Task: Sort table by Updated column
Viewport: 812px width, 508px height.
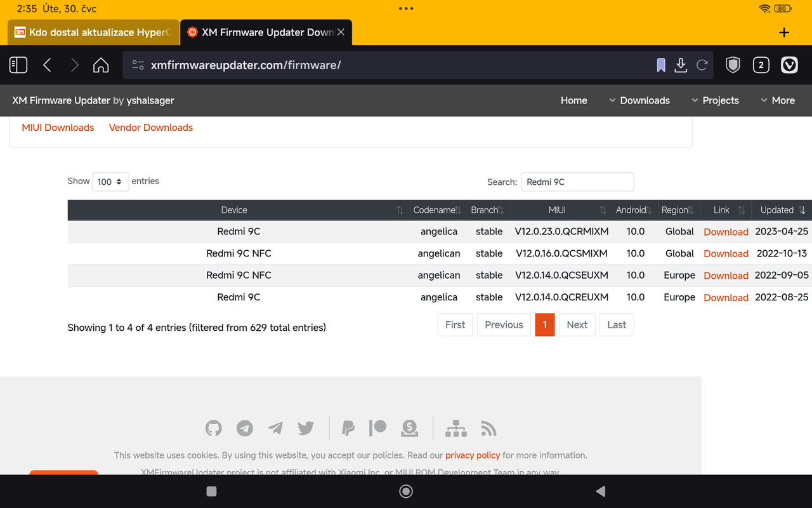Action: pyautogui.click(x=782, y=210)
